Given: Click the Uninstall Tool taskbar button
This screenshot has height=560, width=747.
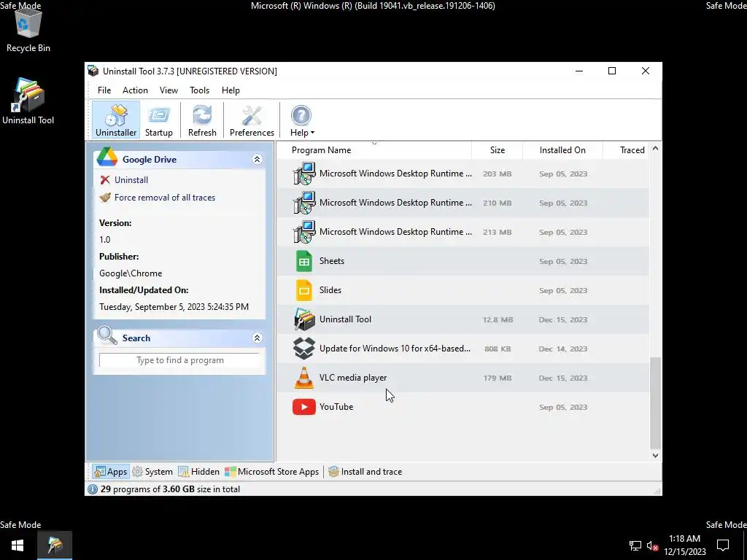Looking at the screenshot, I should (55, 545).
